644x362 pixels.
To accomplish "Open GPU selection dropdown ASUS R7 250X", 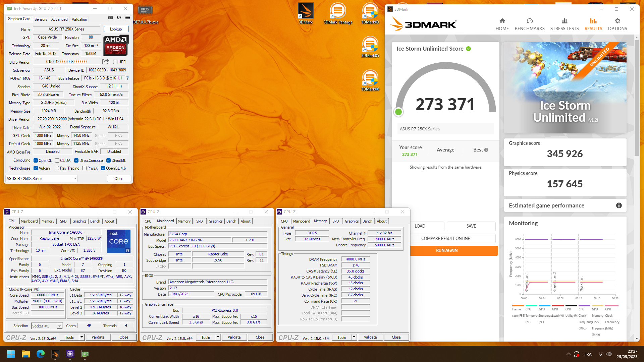I will pos(42,179).
